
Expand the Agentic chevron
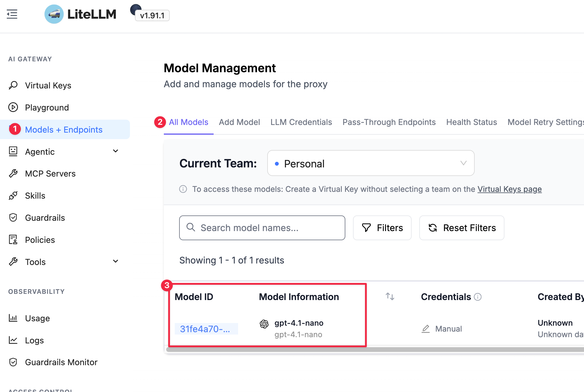click(116, 151)
